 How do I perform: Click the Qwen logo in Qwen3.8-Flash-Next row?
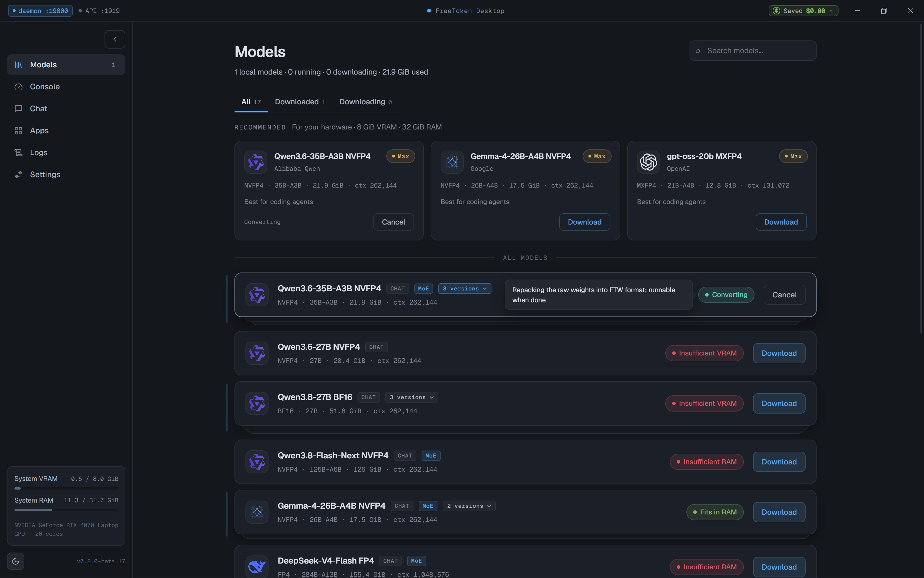(x=257, y=462)
